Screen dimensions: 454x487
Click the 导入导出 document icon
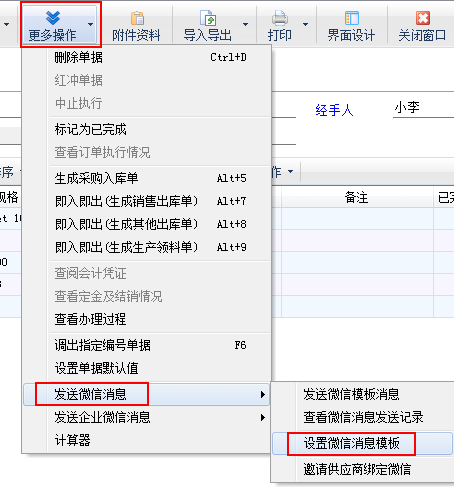coord(208,18)
